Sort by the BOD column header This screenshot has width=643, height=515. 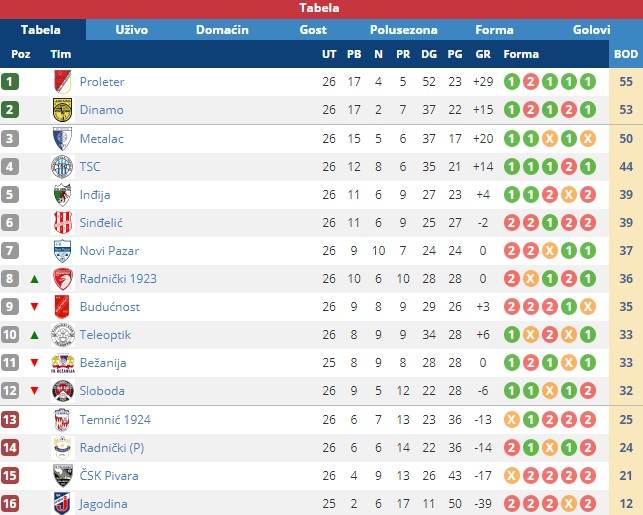(x=626, y=54)
